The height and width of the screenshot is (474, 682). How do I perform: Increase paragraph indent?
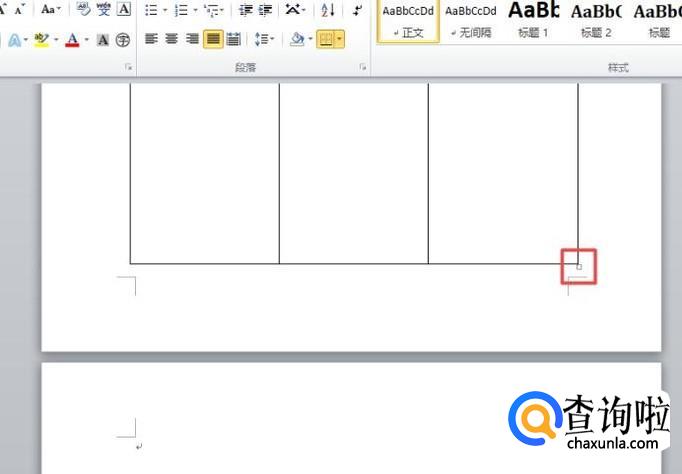click(x=265, y=10)
